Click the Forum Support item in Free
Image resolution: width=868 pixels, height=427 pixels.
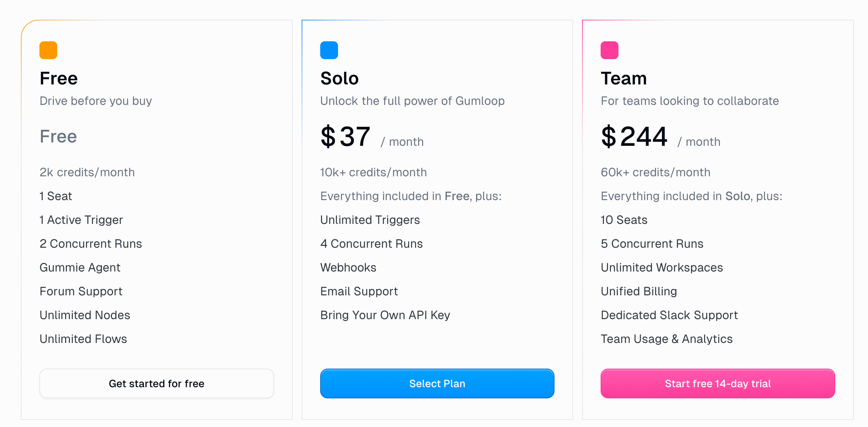(x=81, y=291)
